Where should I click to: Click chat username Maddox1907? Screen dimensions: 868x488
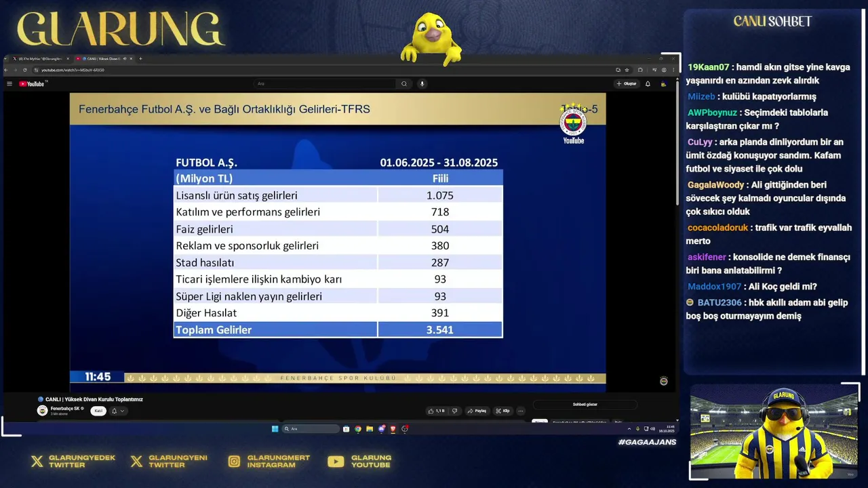[x=714, y=287]
